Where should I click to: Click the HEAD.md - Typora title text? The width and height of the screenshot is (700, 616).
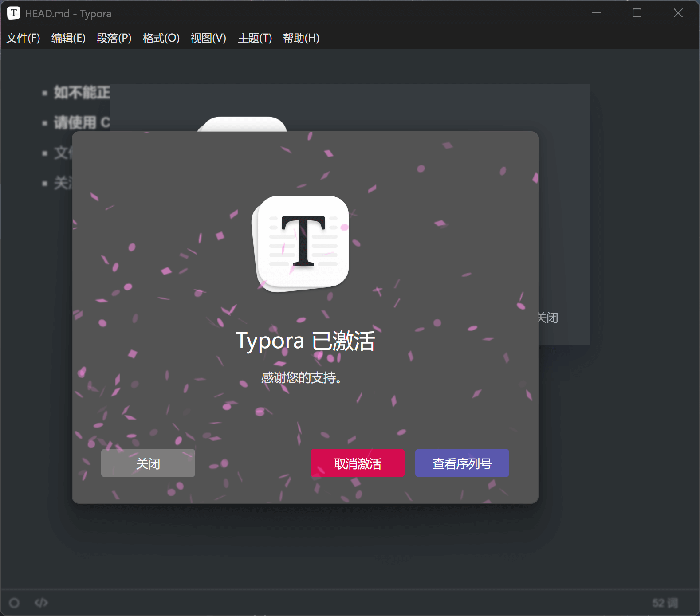tap(68, 14)
